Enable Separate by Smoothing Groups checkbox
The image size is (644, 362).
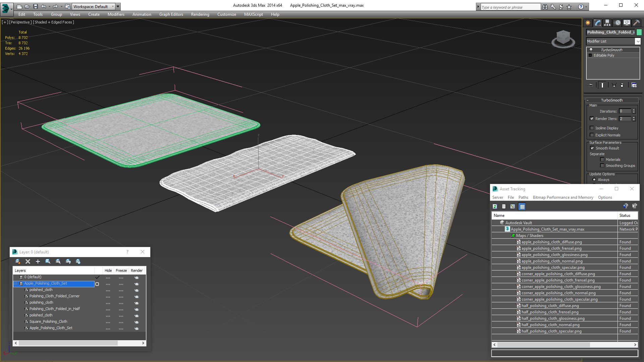click(x=602, y=166)
